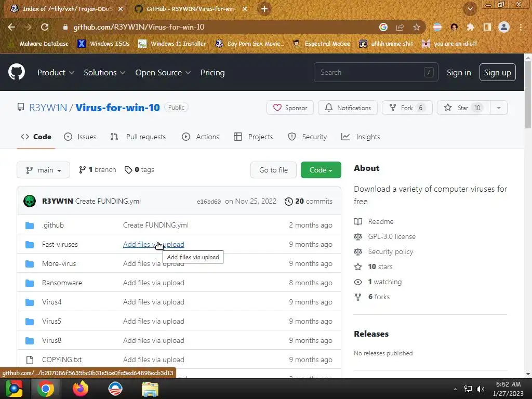This screenshot has width=532, height=399.
Task: Click Sign in
Action: tap(459, 73)
